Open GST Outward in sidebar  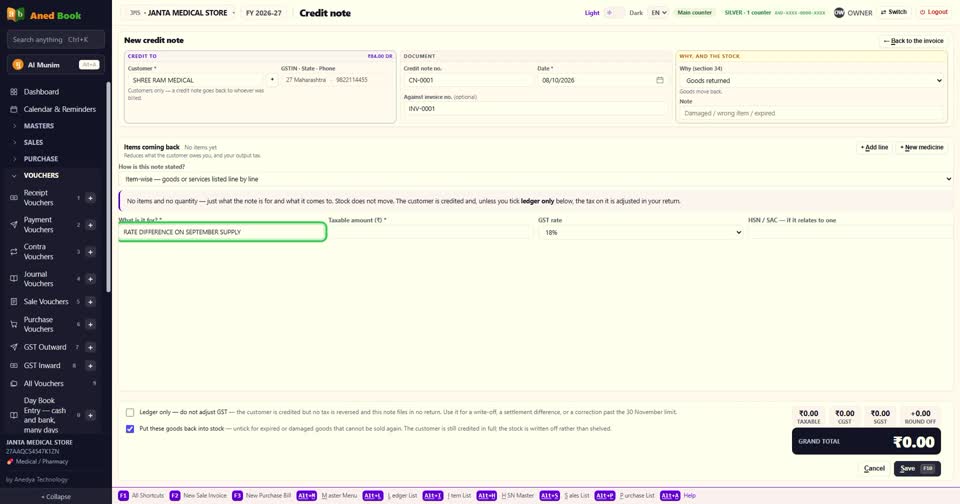(x=45, y=347)
